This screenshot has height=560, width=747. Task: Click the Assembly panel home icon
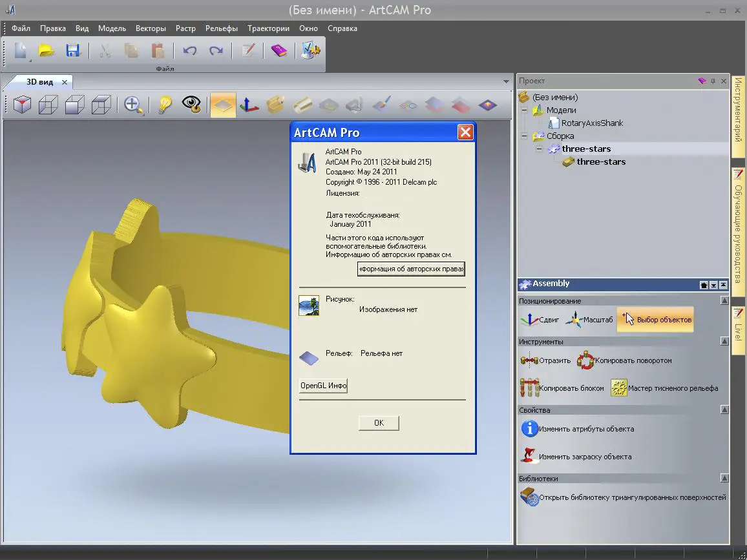coord(704,285)
